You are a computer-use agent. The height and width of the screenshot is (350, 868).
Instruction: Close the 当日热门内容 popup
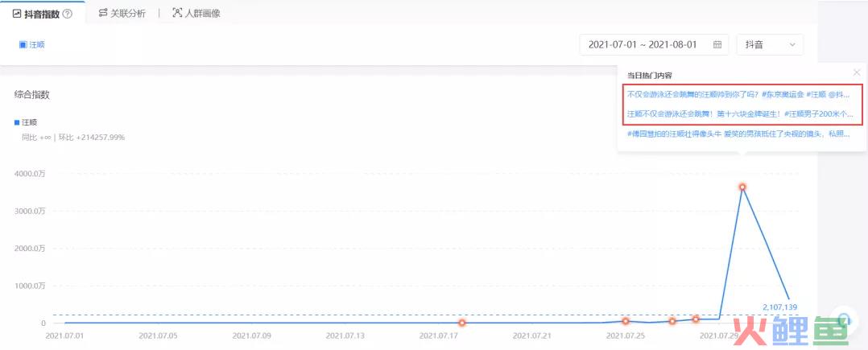(857, 72)
